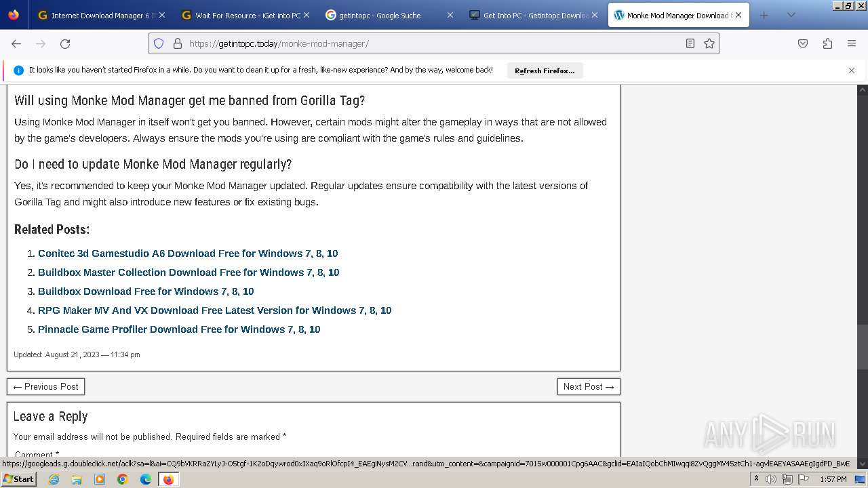Open the taskbar clock 1:57 PM
The image size is (868, 488).
coord(833,479)
